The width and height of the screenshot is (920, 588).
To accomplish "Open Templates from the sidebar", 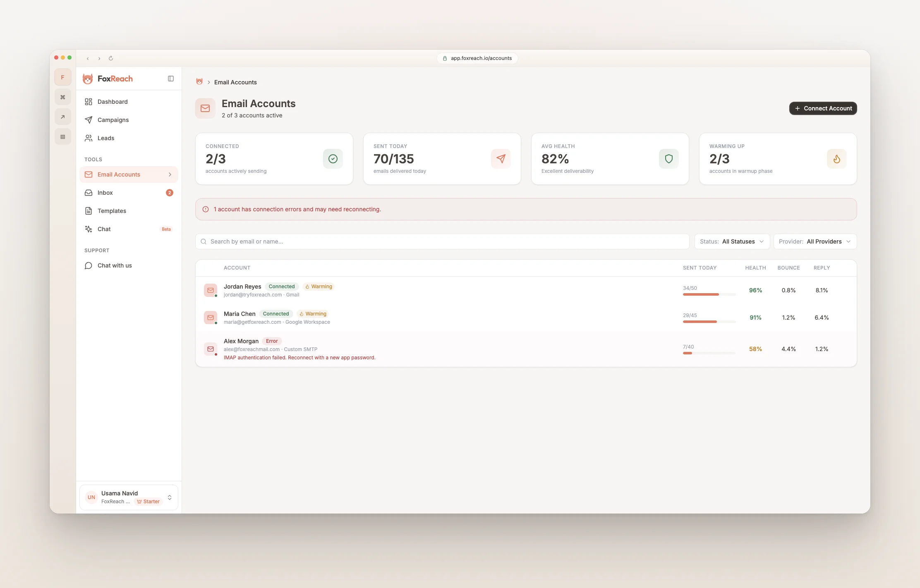I will click(112, 211).
